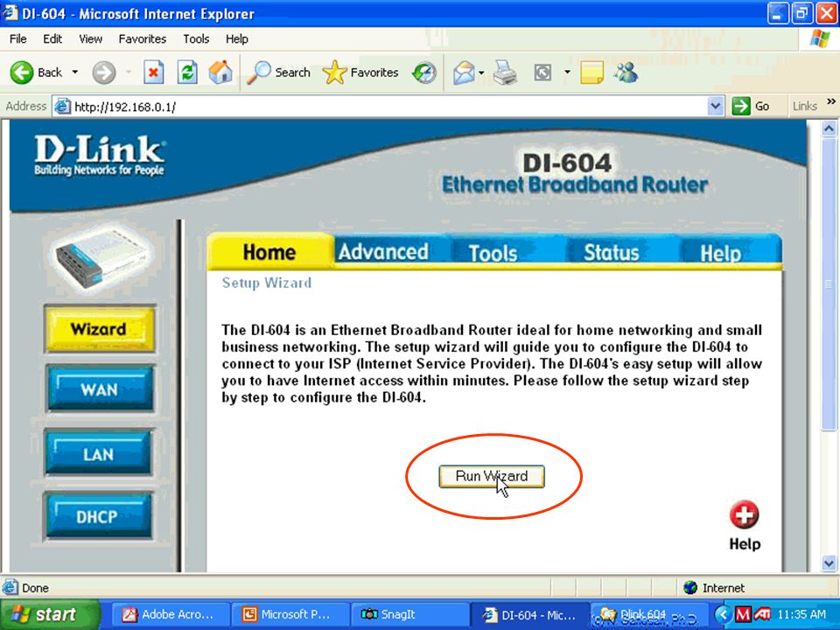Click the red Help plus icon
Viewport: 840px width, 630px height.
point(744,514)
